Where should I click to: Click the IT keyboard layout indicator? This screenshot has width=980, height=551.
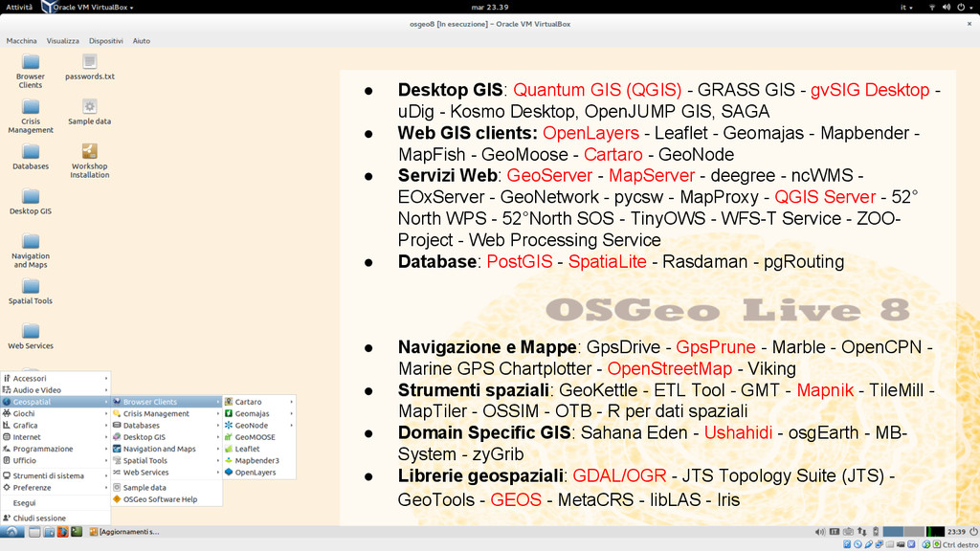[x=835, y=532]
